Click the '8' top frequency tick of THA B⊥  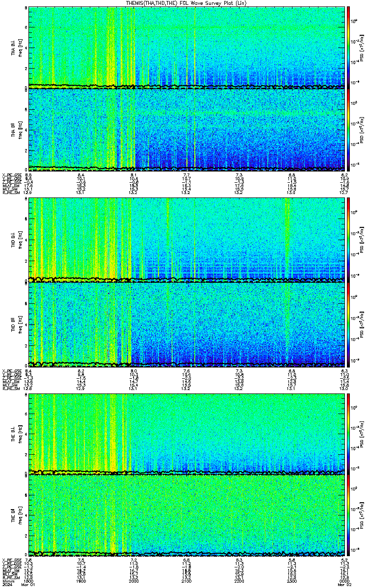[x=26, y=9]
